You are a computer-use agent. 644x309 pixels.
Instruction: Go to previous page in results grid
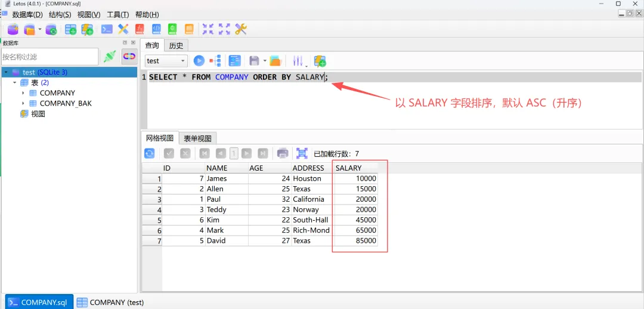(221, 153)
